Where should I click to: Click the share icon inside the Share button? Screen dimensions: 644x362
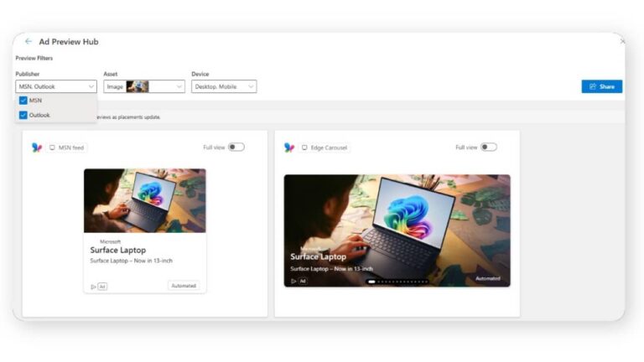pyautogui.click(x=593, y=86)
